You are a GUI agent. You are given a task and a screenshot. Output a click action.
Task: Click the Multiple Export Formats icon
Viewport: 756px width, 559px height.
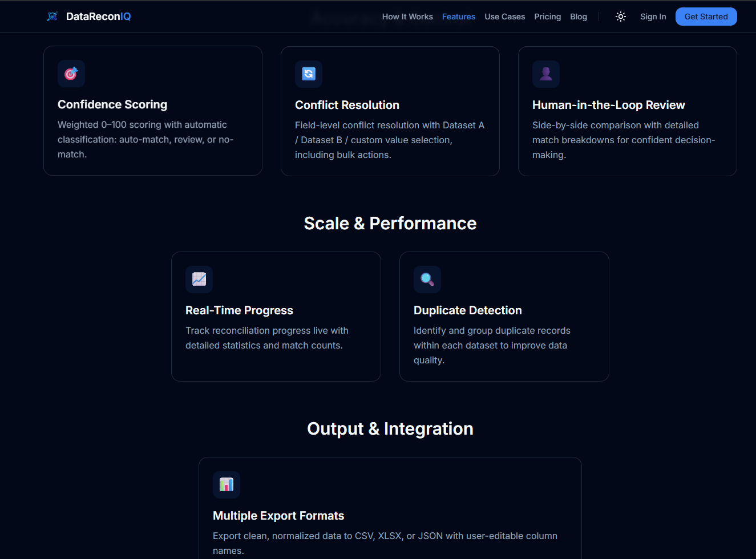tap(226, 485)
